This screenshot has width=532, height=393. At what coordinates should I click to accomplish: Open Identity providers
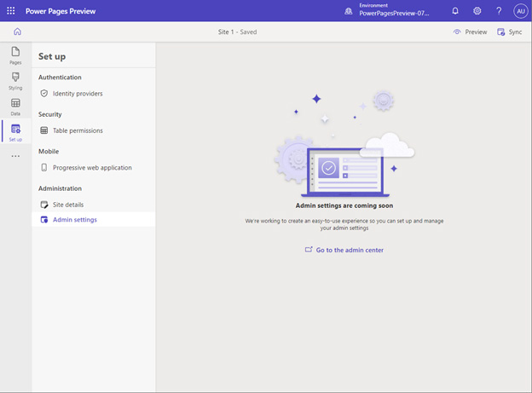(x=93, y=93)
